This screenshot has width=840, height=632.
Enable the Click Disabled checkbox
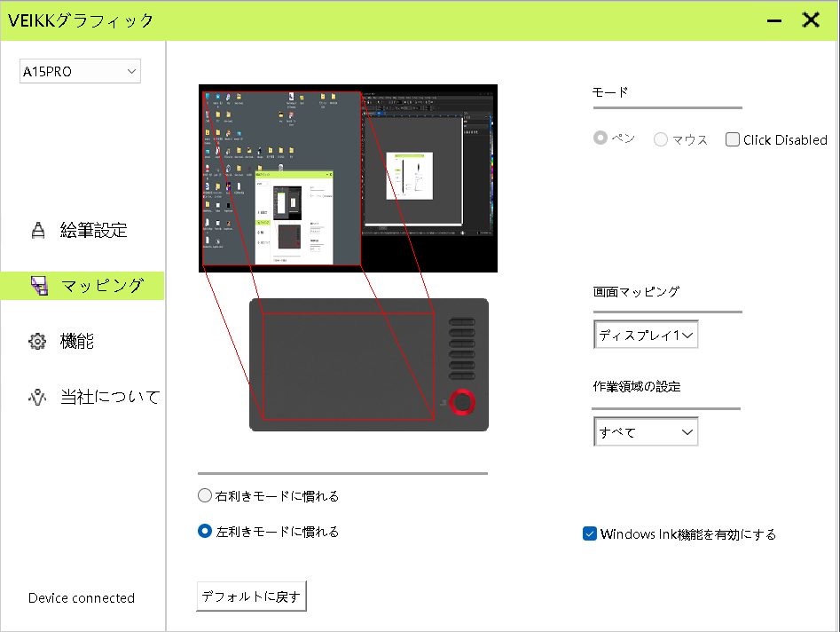[733, 139]
